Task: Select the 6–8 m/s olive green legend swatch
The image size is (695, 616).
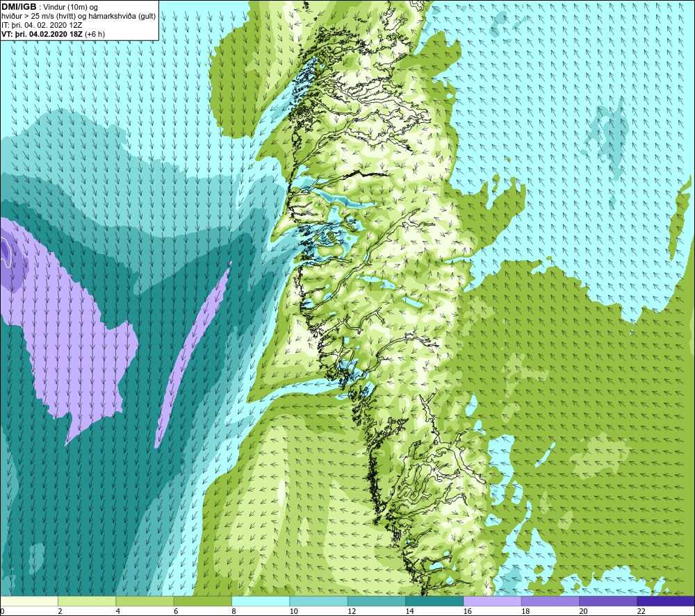Action: pyautogui.click(x=203, y=601)
